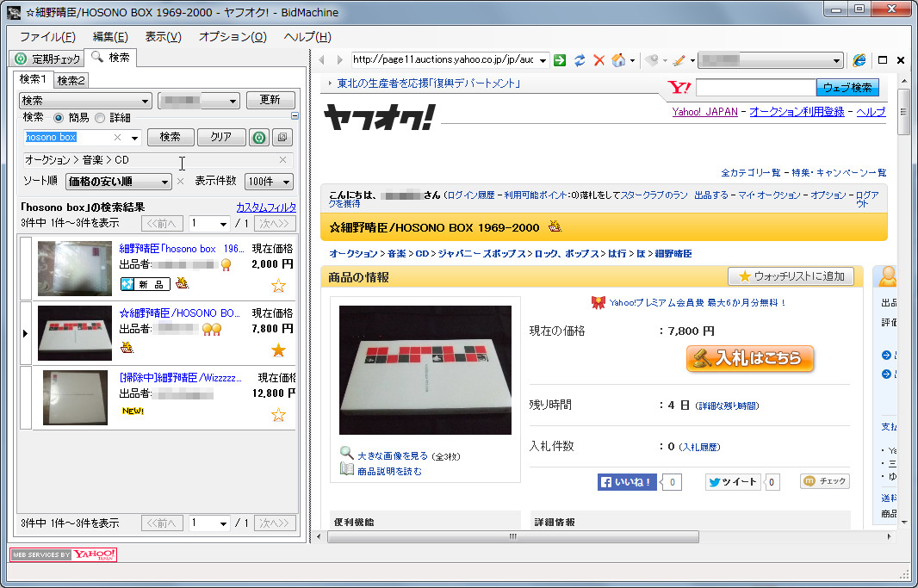Click the green Go arrow in the address bar
This screenshot has width=918, height=588.
pyautogui.click(x=558, y=60)
